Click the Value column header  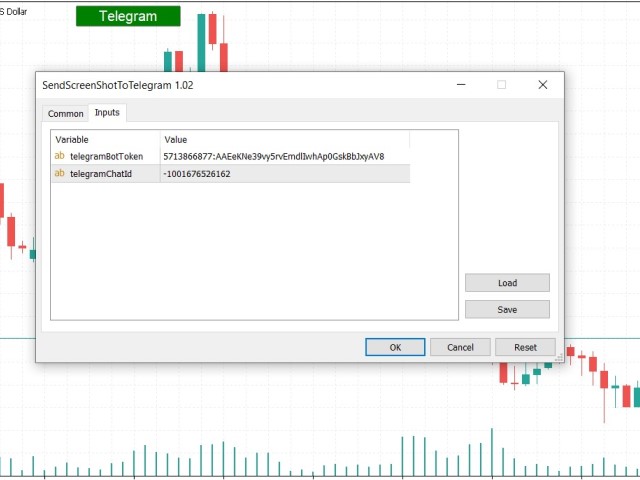285,139
